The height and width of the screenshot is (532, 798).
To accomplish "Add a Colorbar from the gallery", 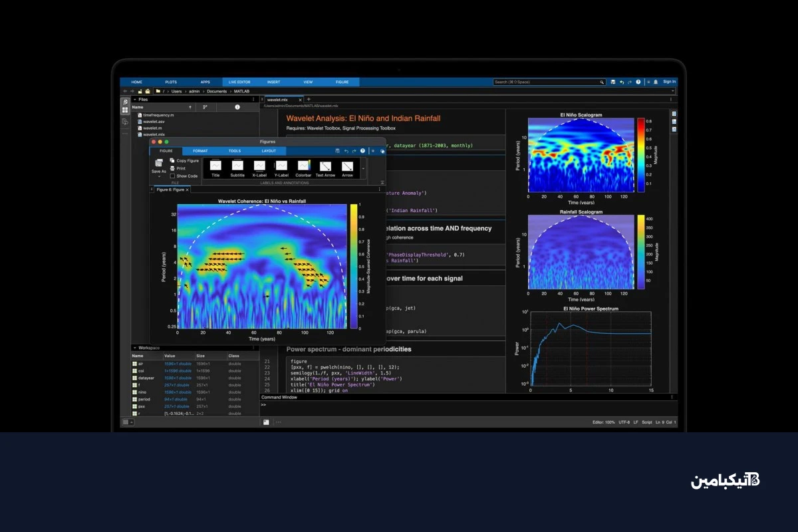I will point(304,166).
